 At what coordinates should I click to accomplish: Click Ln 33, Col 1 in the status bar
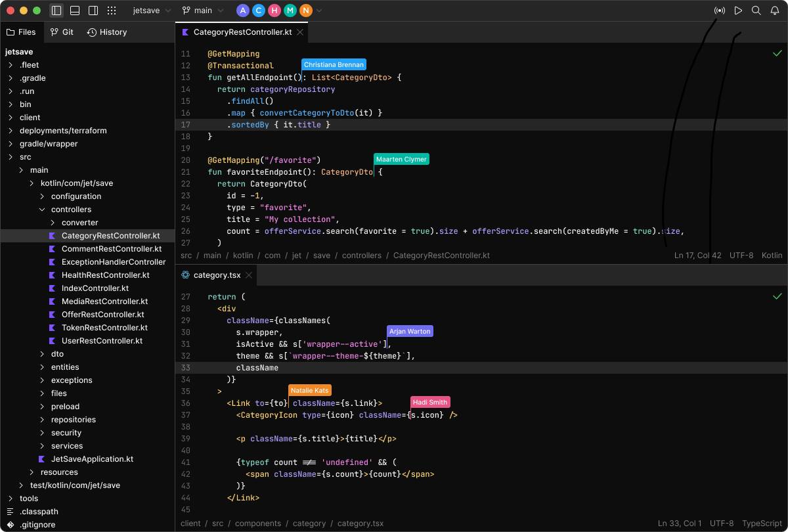point(679,523)
